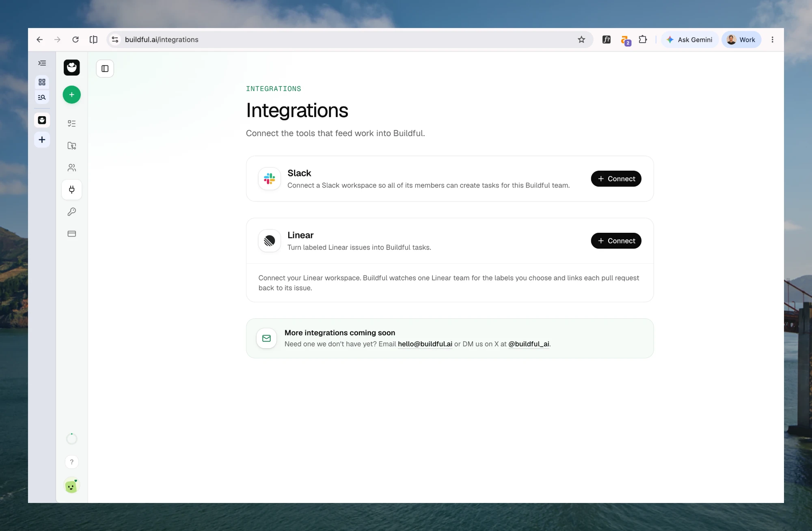812x531 pixels.
Task: Connect the Slack integration
Action: [x=616, y=179]
